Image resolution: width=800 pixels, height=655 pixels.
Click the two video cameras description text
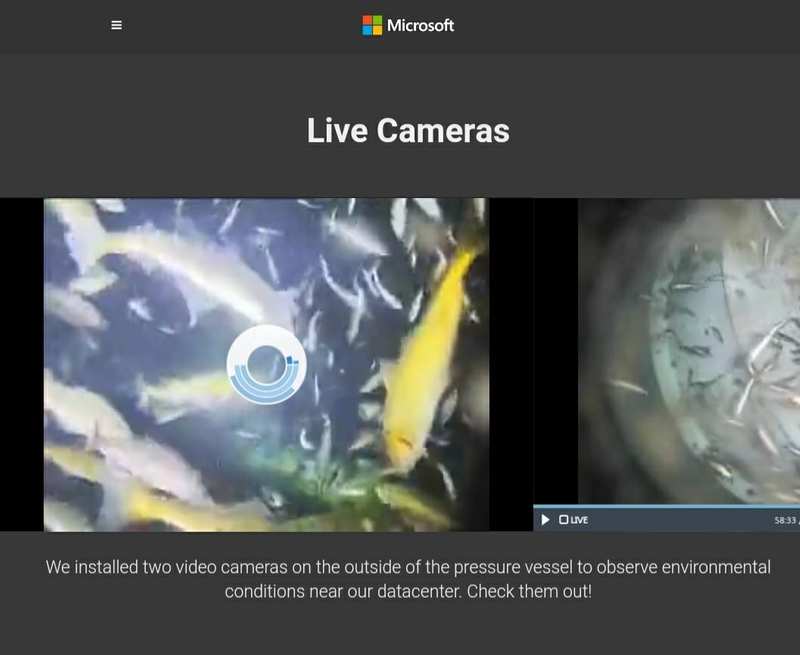tap(408, 579)
